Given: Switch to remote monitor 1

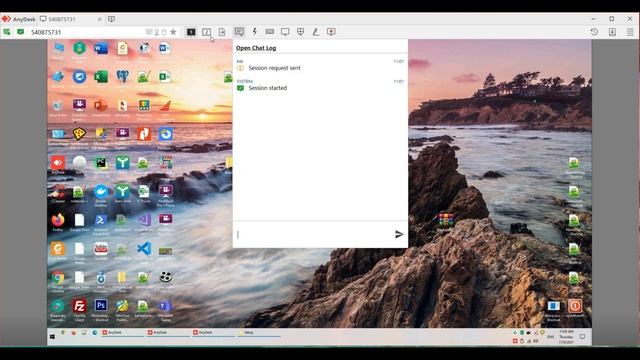Looking at the screenshot, I should click(191, 32).
